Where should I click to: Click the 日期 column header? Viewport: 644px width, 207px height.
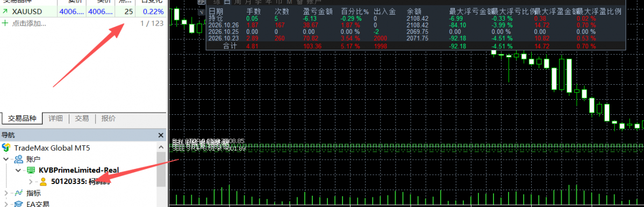(x=216, y=11)
